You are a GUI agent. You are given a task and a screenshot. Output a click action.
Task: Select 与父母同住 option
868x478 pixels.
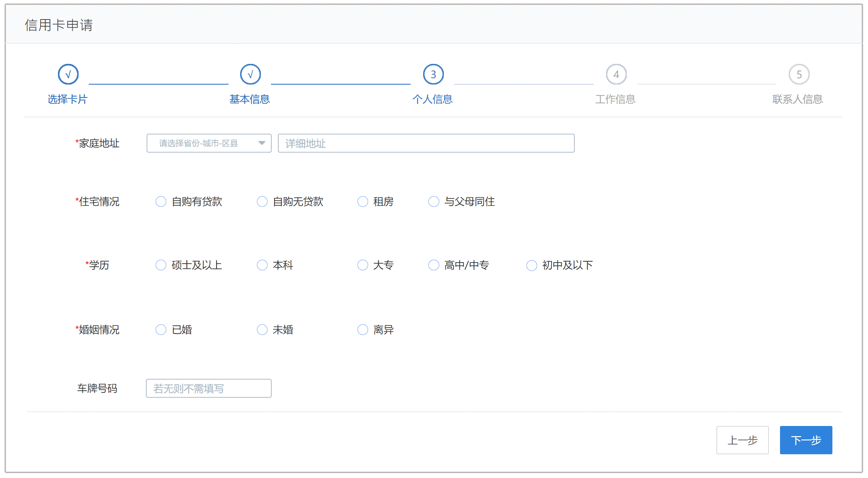434,201
